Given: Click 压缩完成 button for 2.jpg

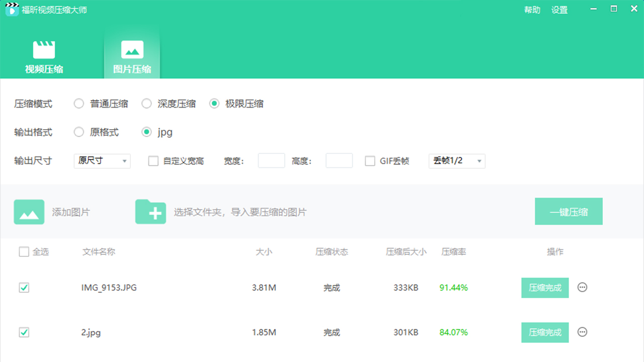Looking at the screenshot, I should click(545, 332).
